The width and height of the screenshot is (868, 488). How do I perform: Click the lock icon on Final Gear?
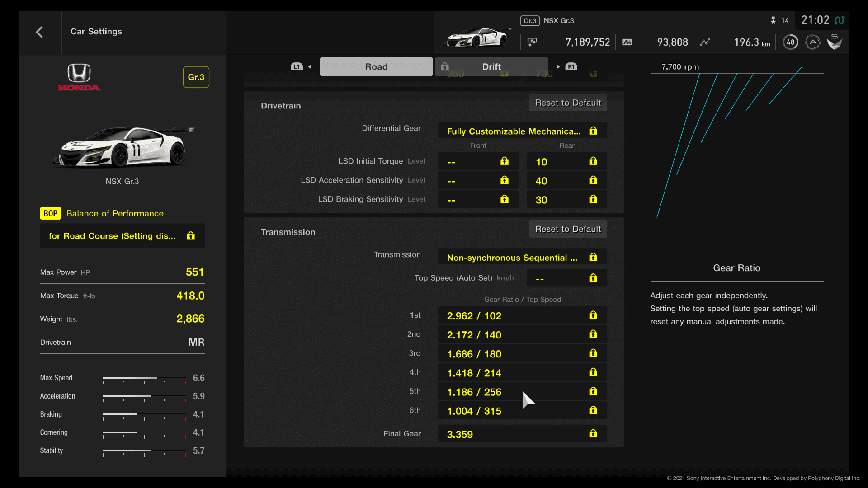click(593, 434)
